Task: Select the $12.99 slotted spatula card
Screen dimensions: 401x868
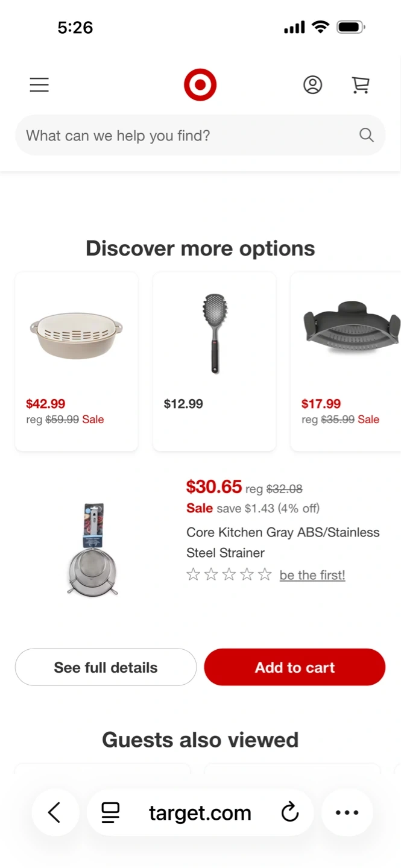Action: pyautogui.click(x=214, y=361)
